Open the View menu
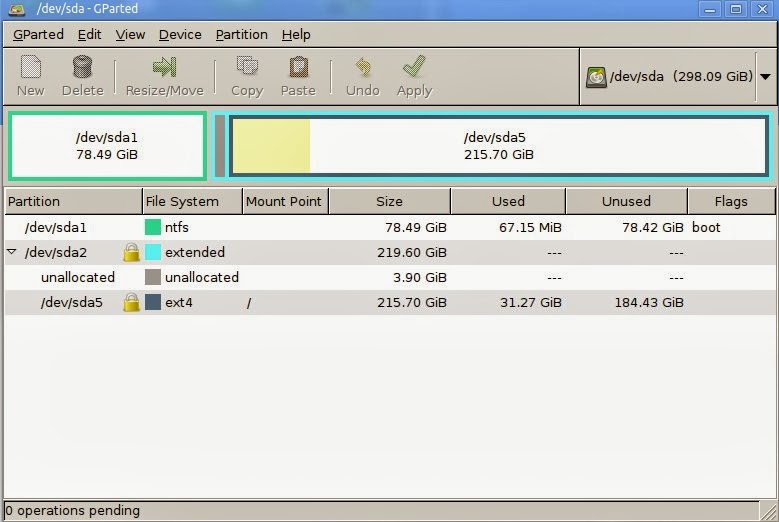 click(x=130, y=34)
